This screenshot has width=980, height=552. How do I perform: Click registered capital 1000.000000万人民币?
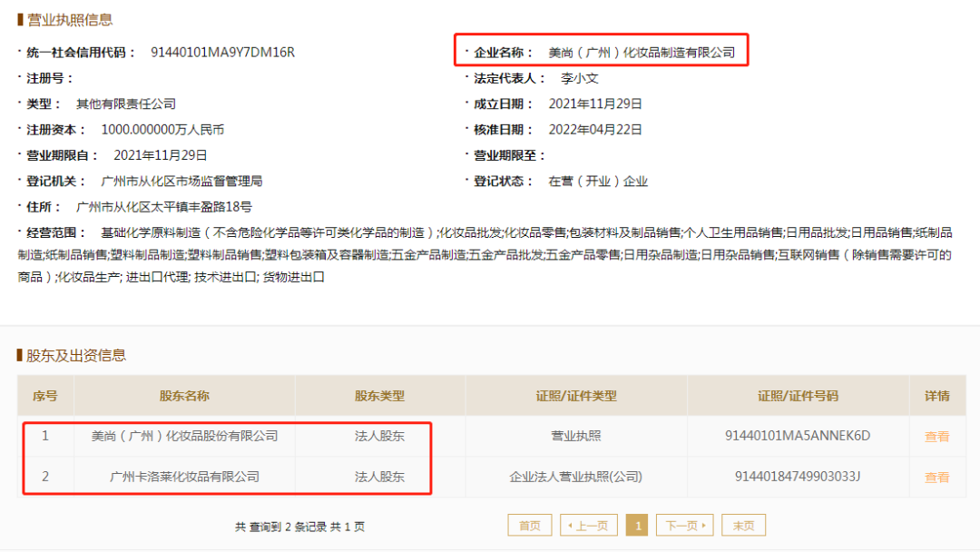pos(162,130)
